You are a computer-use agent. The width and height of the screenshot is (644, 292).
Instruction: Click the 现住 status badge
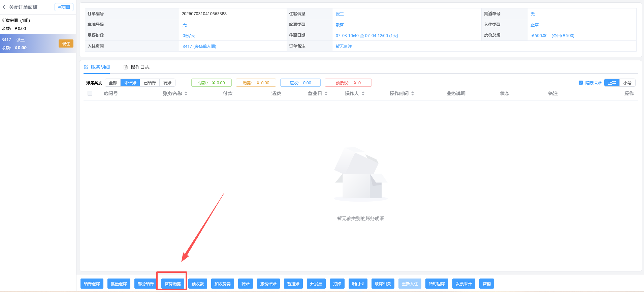point(66,43)
